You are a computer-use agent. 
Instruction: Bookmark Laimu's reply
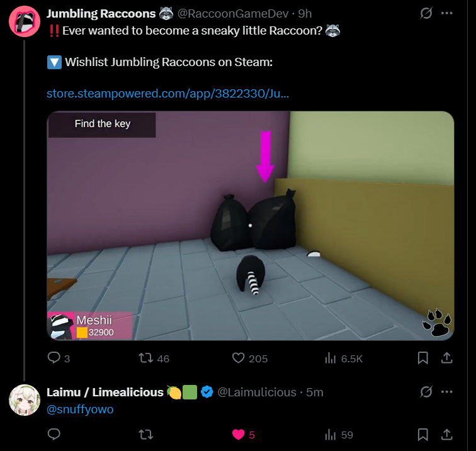click(x=423, y=435)
